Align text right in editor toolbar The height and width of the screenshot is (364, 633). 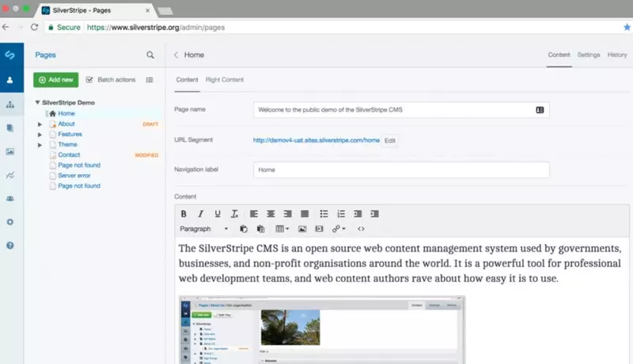pyautogui.click(x=287, y=214)
